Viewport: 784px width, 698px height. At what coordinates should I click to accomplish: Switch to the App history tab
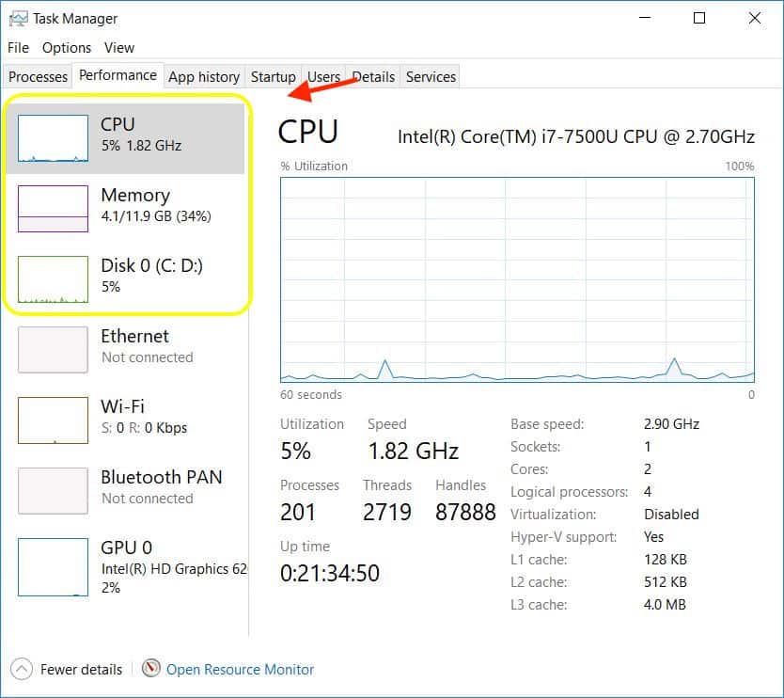[x=204, y=77]
